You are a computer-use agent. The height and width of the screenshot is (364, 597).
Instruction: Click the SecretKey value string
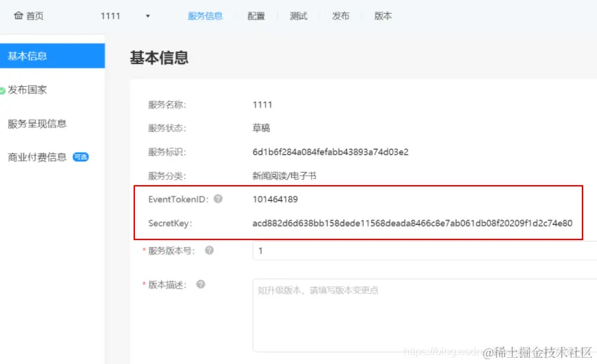click(412, 223)
